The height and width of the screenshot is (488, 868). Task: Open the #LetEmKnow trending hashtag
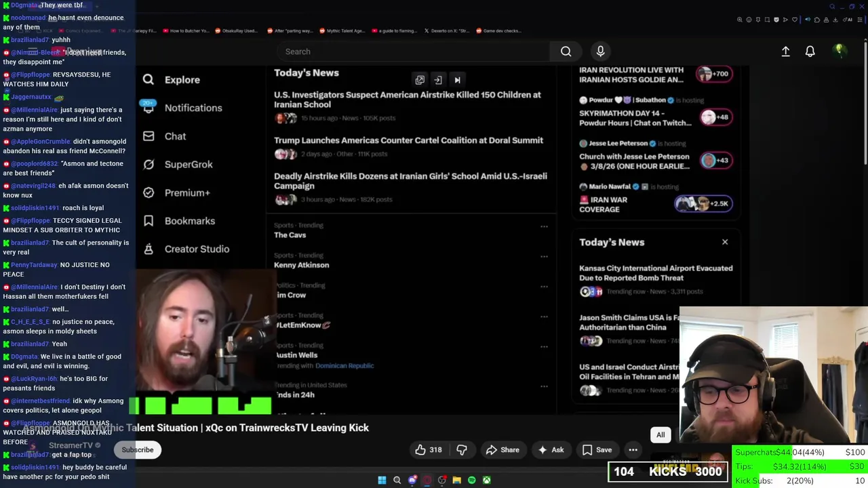302,325
